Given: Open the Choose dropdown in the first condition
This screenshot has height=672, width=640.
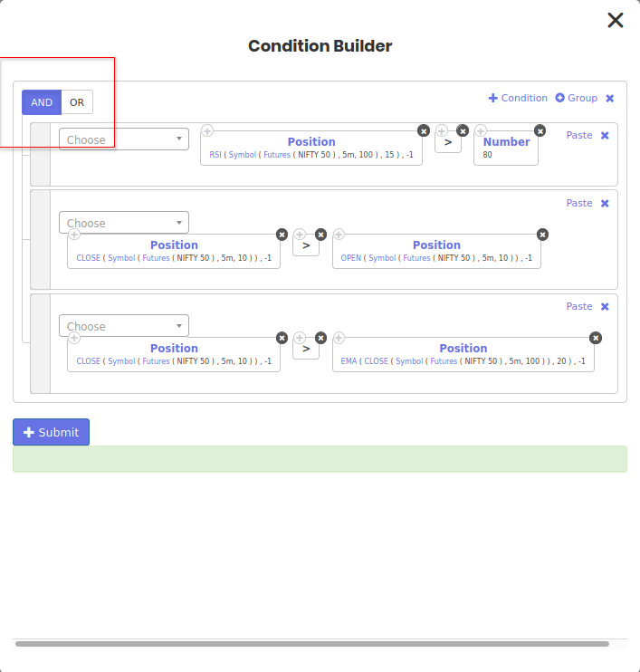Looking at the screenshot, I should click(124, 139).
